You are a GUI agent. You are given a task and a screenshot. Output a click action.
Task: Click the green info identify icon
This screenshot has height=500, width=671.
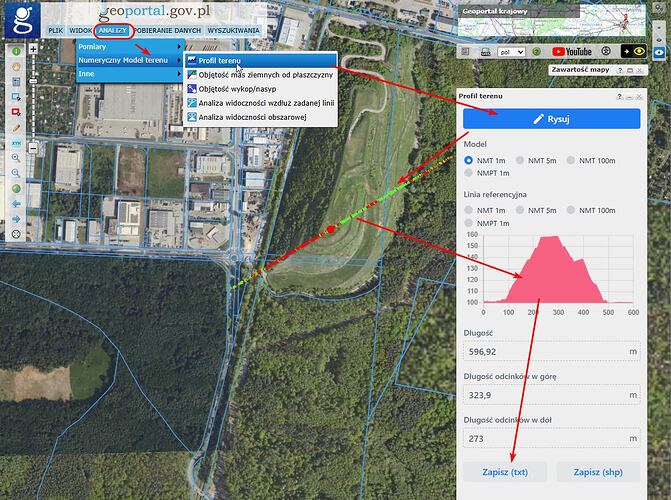tap(16, 51)
